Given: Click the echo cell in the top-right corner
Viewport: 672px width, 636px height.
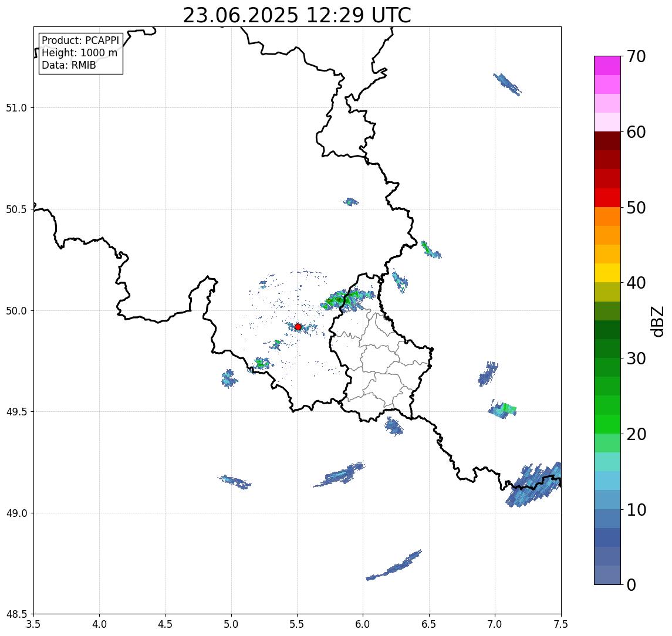Looking at the screenshot, I should pos(508,84).
